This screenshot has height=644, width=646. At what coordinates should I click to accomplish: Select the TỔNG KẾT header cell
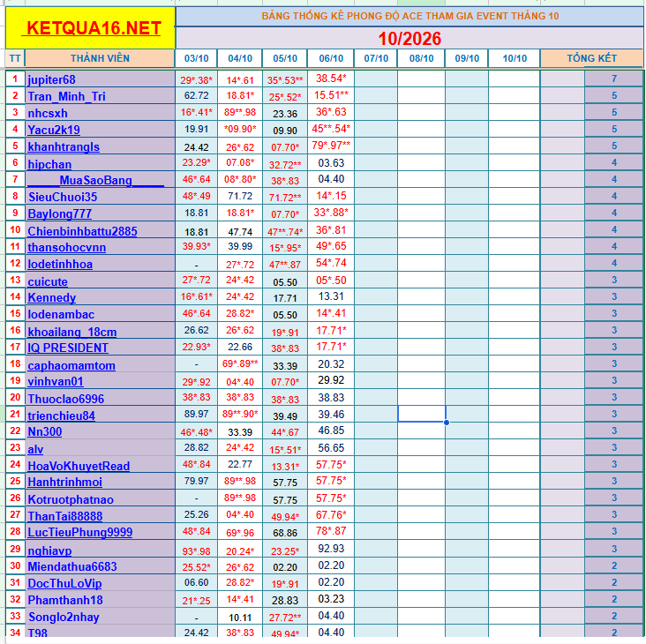pos(591,58)
